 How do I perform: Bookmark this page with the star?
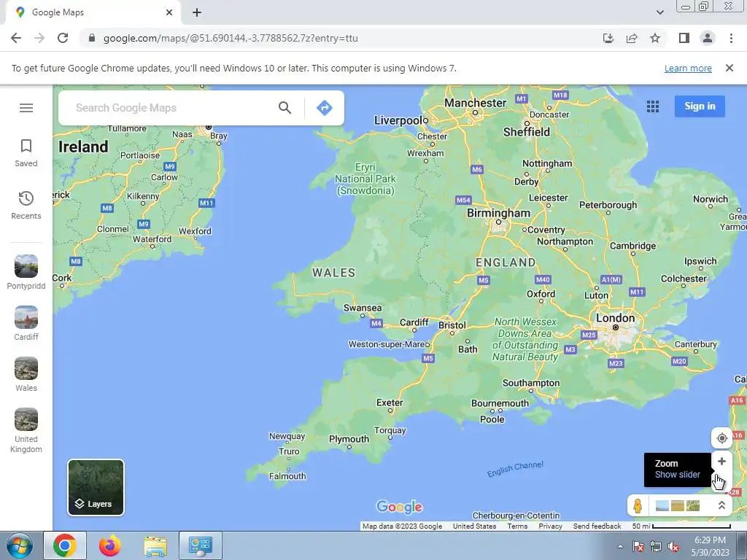tap(655, 38)
